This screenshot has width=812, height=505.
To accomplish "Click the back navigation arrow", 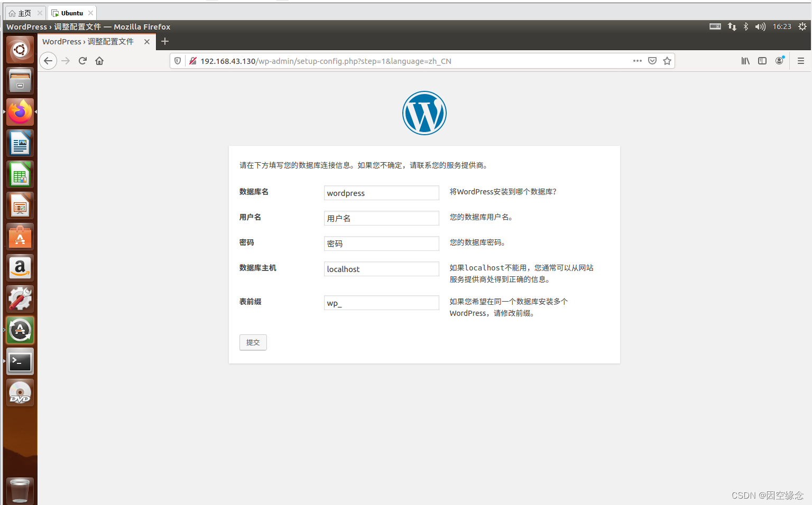I will point(48,61).
